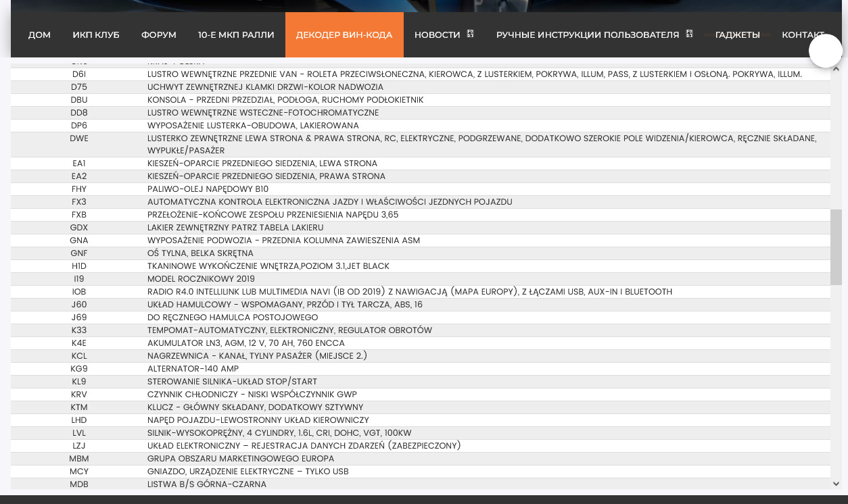This screenshot has height=504, width=848.
Task: Click description NAPĘD POJAZDU-LEWOSTRONNY UKŁAD KIEROWNICZY
Action: click(258, 420)
